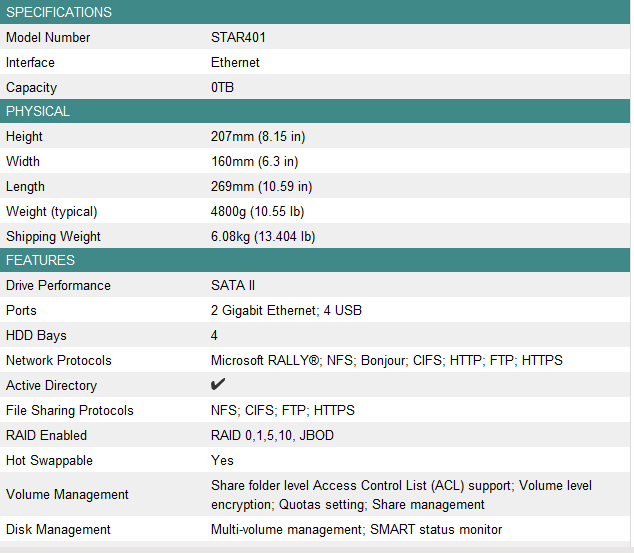This screenshot has height=553, width=634.
Task: Click the Disk Management value text
Action: click(x=356, y=530)
